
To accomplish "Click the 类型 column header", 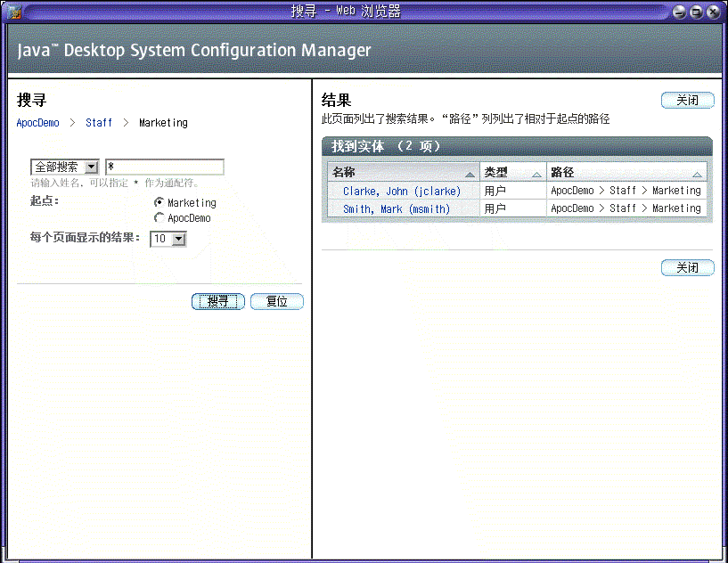I will [x=513, y=172].
